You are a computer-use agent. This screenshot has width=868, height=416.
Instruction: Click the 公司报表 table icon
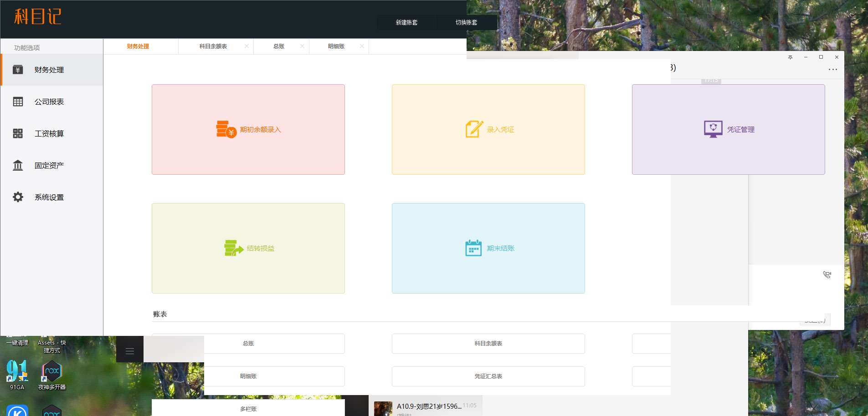(x=18, y=102)
